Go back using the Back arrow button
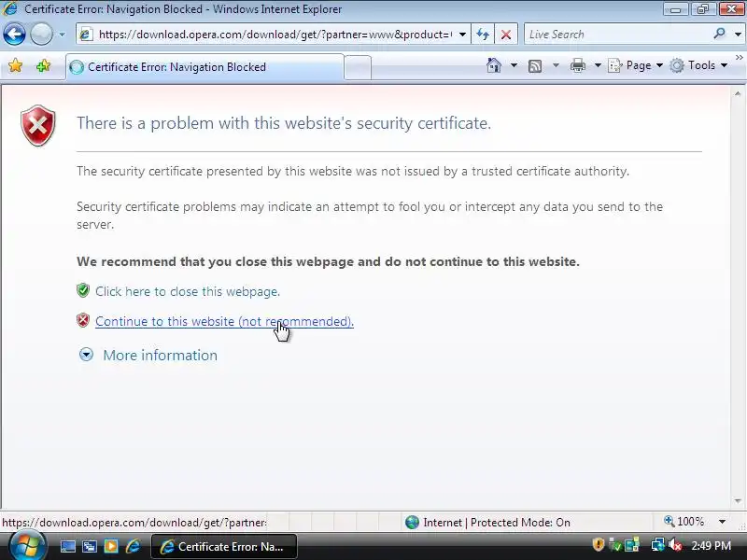The image size is (747, 560). (x=14, y=35)
